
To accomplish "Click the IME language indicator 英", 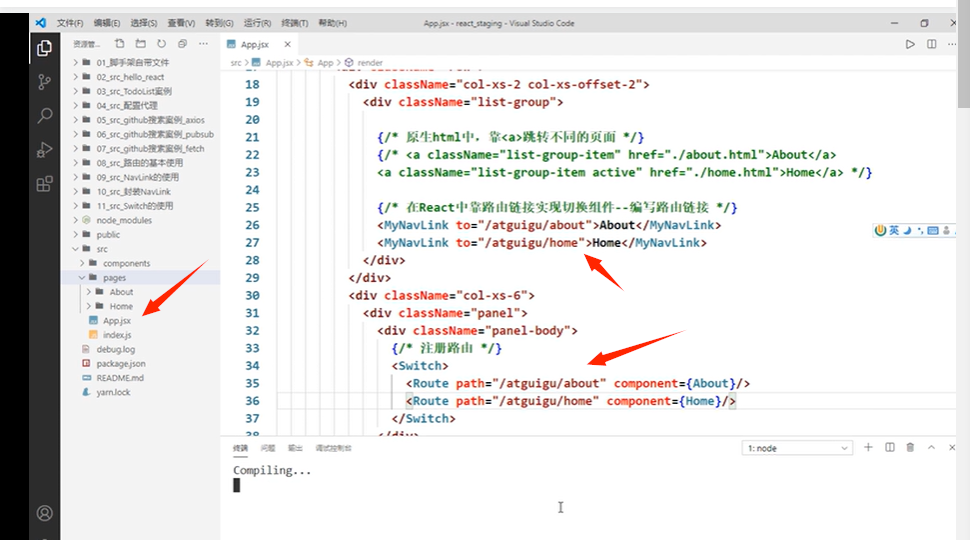I will (895, 231).
